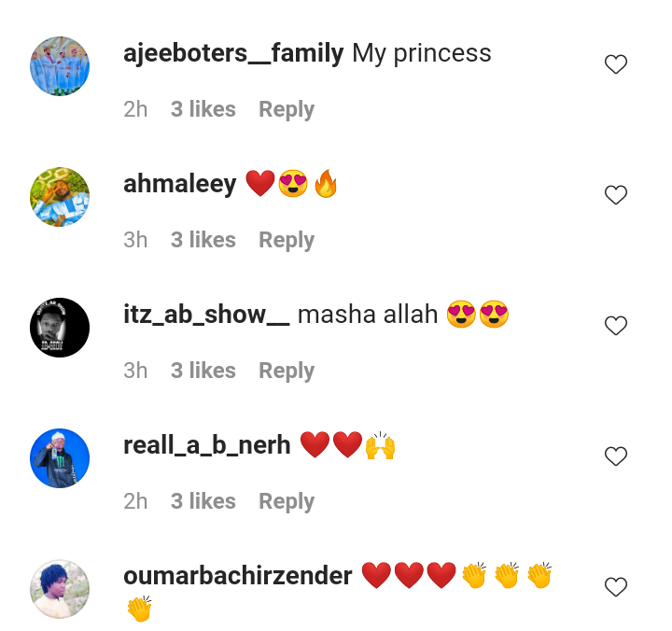Visit the itz_ab_show__ username
This screenshot has width=672, height=631.
pos(206,315)
